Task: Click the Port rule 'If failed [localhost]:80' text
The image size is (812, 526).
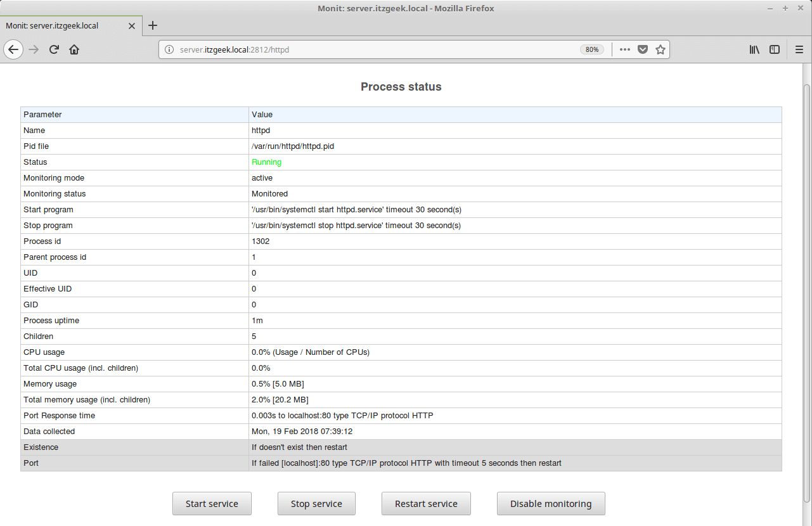Action: pyautogui.click(x=406, y=463)
